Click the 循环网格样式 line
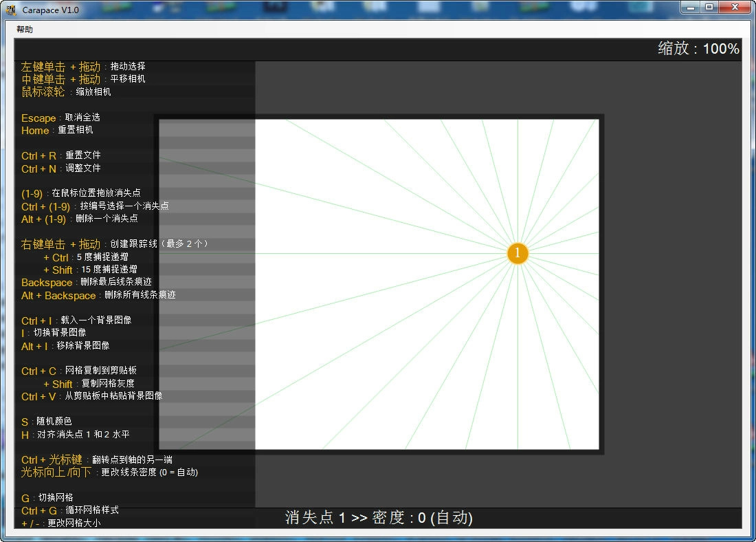This screenshot has width=756, height=542. tap(70, 510)
